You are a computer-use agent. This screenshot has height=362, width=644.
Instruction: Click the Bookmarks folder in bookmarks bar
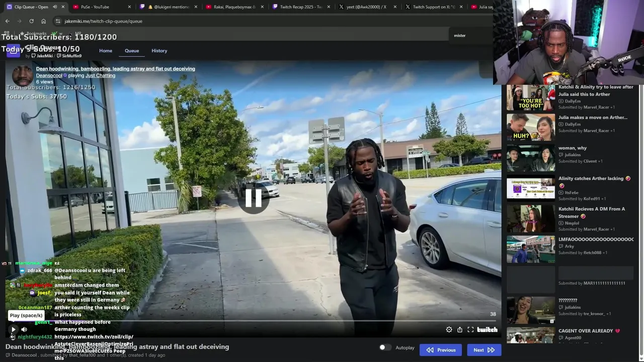33,33
